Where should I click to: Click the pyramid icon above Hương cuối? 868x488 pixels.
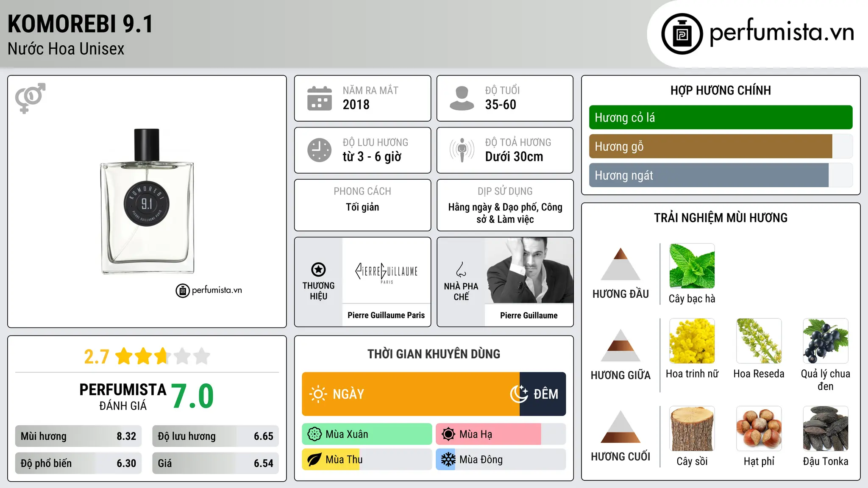point(620,427)
